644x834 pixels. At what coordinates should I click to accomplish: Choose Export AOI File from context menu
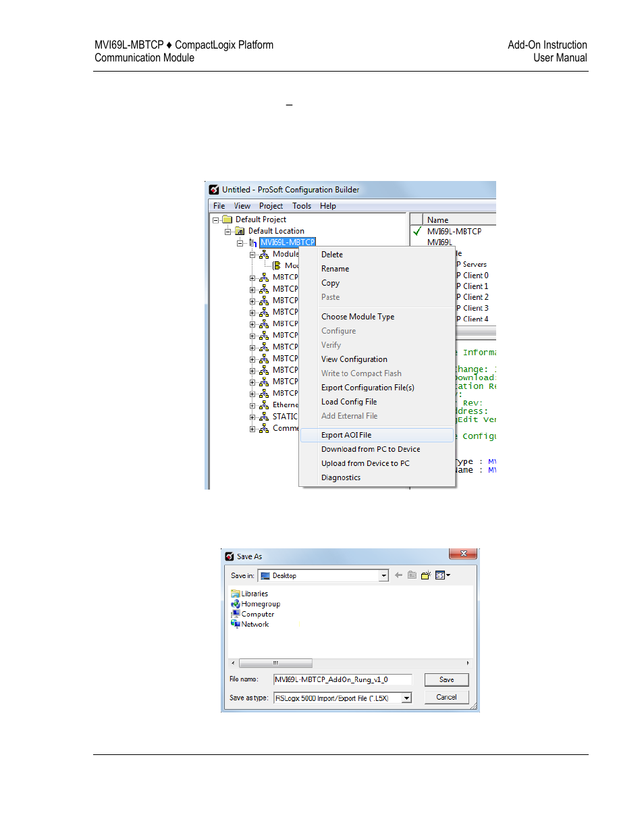coord(377,435)
